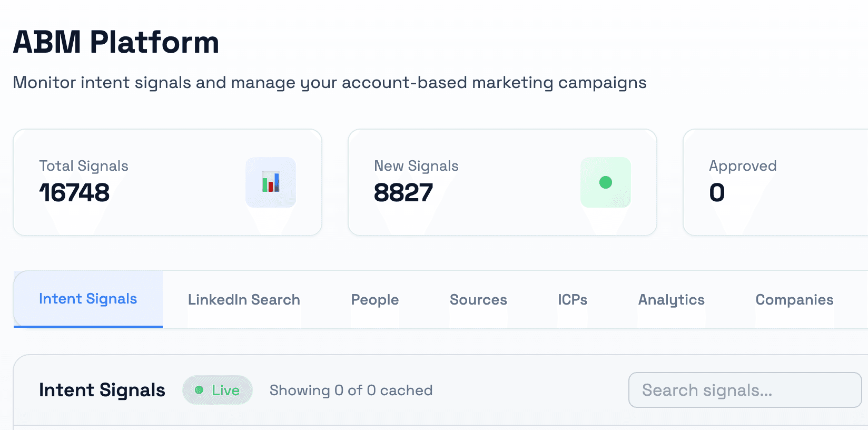Click the green status dot inside the Live badge

click(x=199, y=390)
